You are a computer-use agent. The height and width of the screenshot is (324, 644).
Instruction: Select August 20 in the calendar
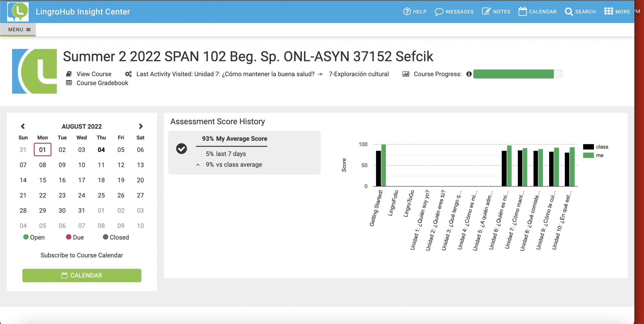tap(140, 180)
